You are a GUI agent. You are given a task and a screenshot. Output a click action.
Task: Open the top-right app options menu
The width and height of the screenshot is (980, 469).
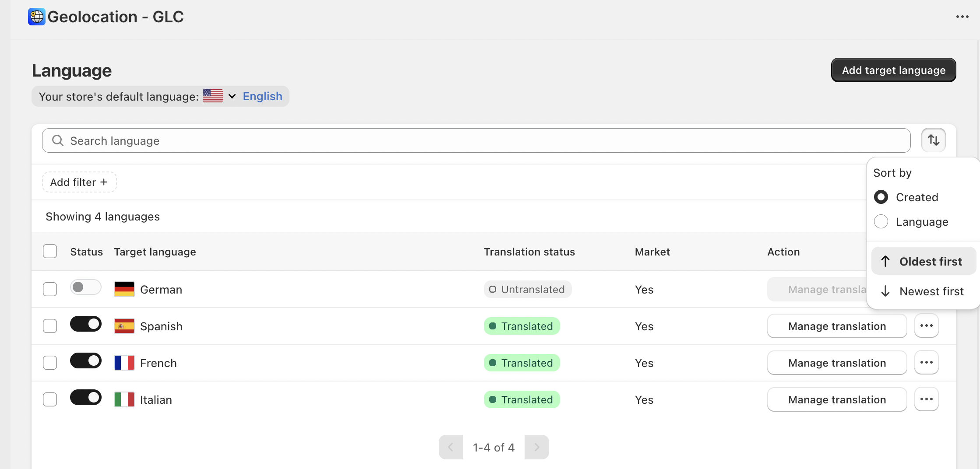point(962,17)
